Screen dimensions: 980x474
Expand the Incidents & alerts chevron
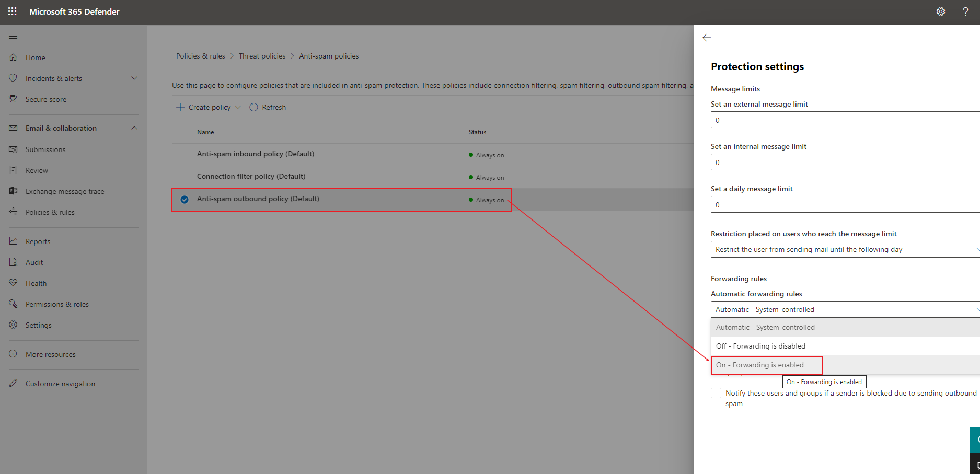(x=134, y=78)
